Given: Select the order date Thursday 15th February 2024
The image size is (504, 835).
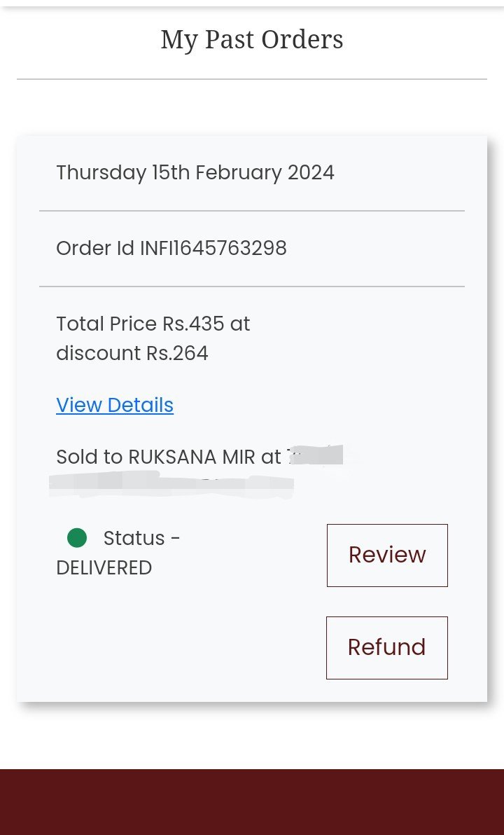Looking at the screenshot, I should (195, 172).
